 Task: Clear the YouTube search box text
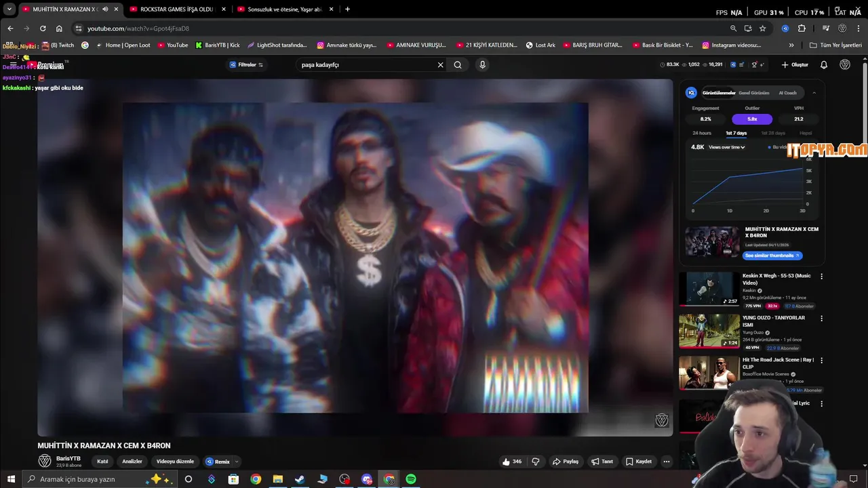440,65
